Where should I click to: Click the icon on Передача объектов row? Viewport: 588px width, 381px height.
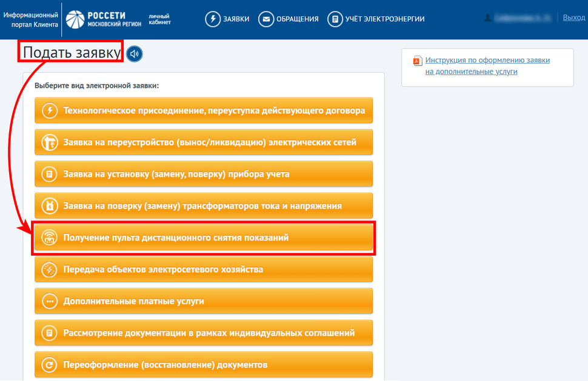(x=50, y=270)
